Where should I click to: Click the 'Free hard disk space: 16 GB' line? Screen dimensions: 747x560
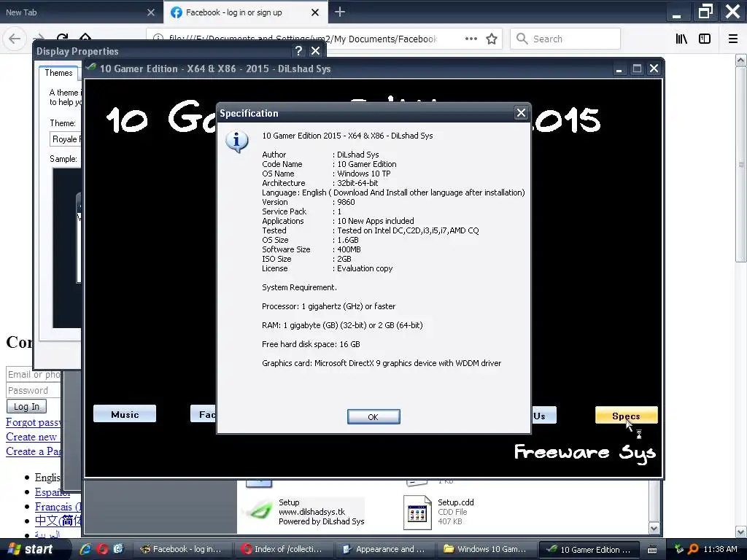(311, 344)
